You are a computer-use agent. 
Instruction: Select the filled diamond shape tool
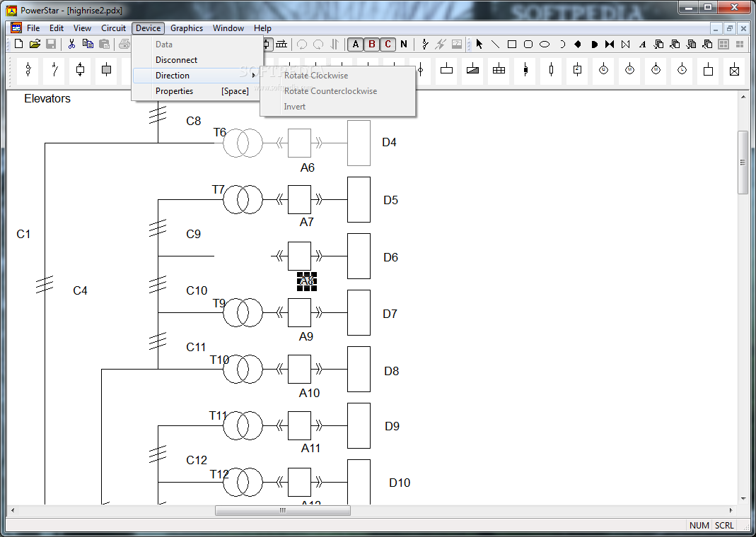pyautogui.click(x=578, y=45)
